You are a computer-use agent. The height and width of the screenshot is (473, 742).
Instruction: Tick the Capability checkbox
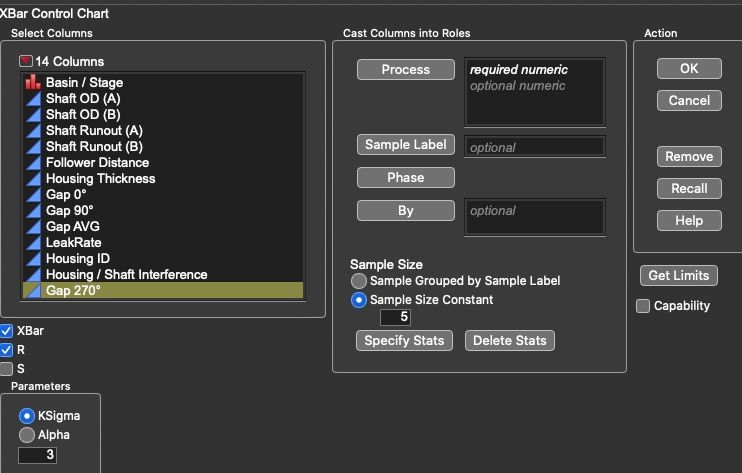643,306
